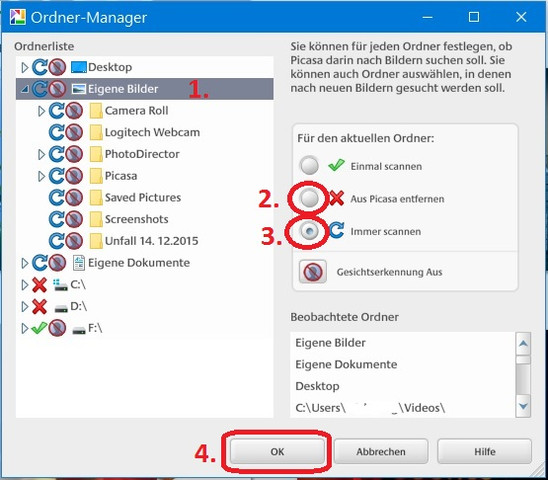Click the green checkmark next to Einmal scannen

pos(336,165)
